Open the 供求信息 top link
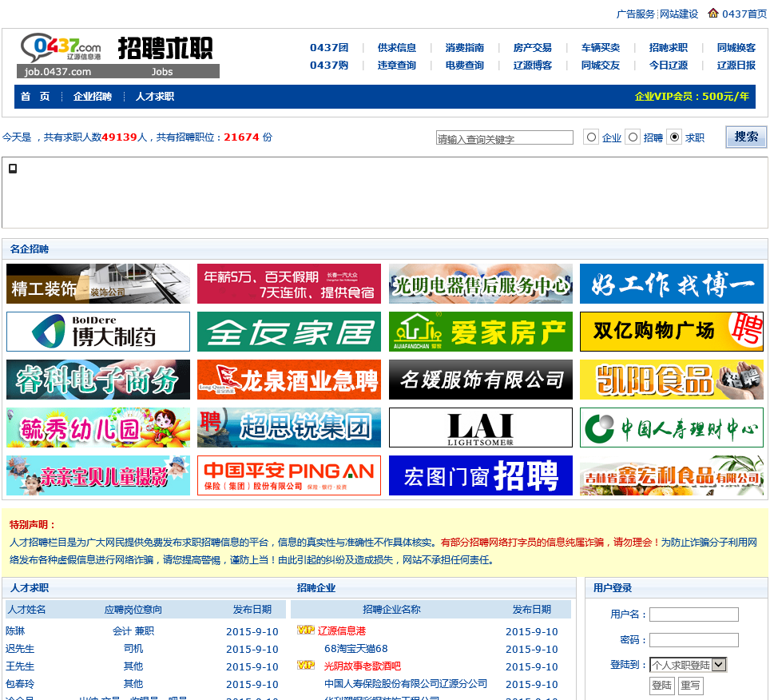This screenshot has width=770, height=700. (x=397, y=48)
